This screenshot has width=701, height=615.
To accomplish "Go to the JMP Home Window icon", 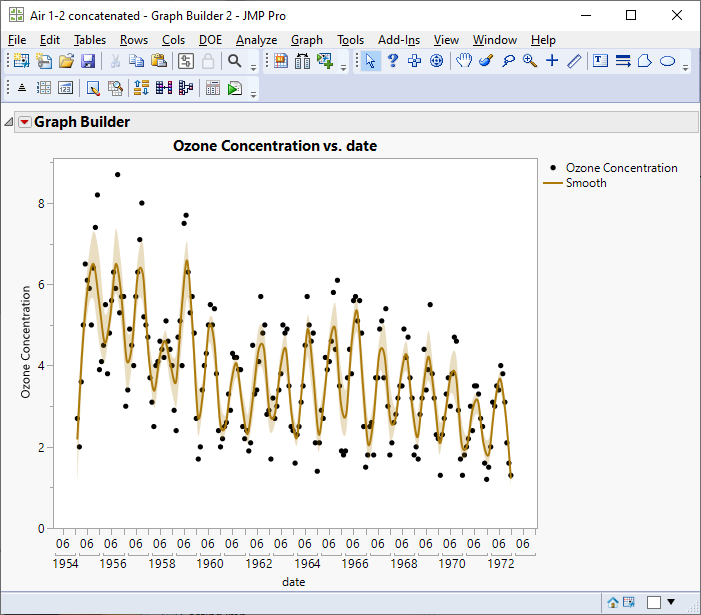I will (x=612, y=602).
